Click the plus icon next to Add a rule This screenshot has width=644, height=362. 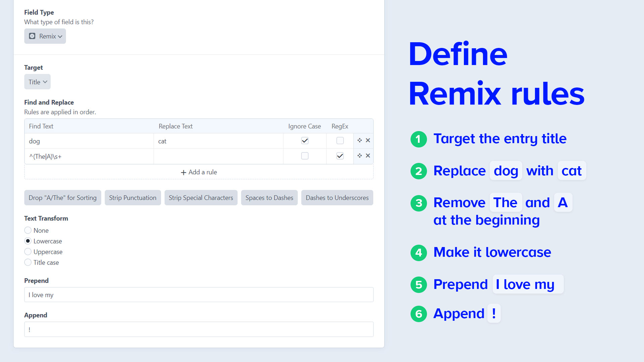click(183, 172)
